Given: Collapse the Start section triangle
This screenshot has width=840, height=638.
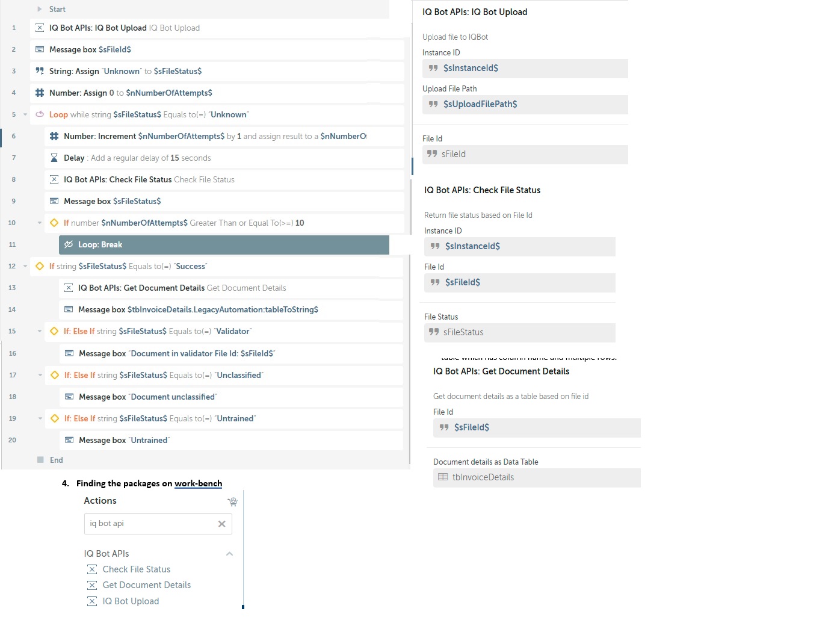Looking at the screenshot, I should 40,9.
